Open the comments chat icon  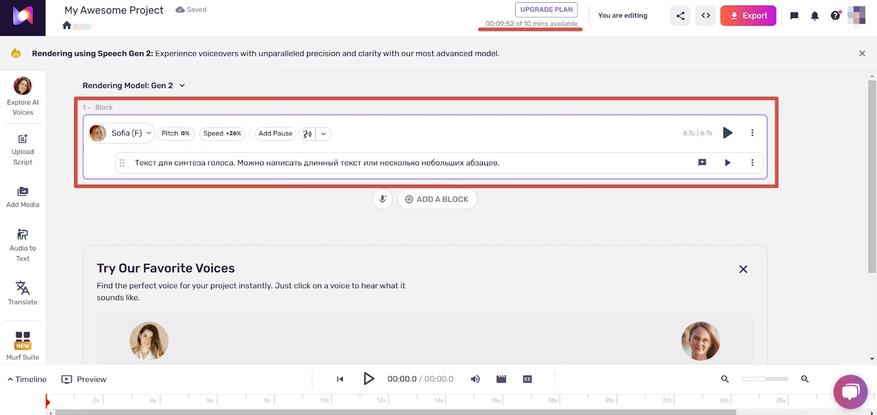(x=794, y=16)
